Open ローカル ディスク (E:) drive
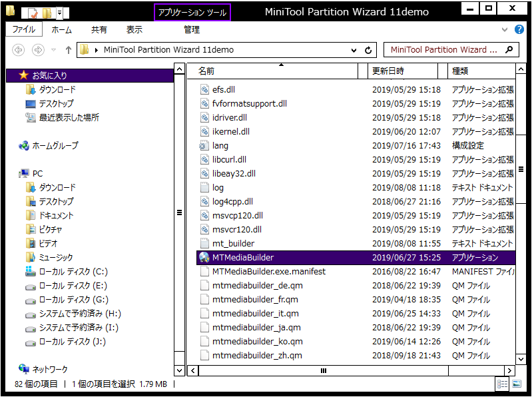 coord(67,286)
